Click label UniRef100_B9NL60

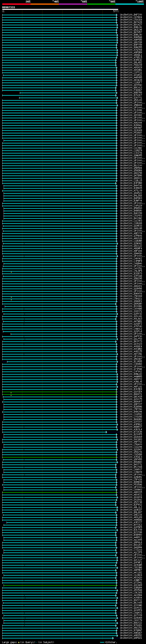(x=131, y=374)
